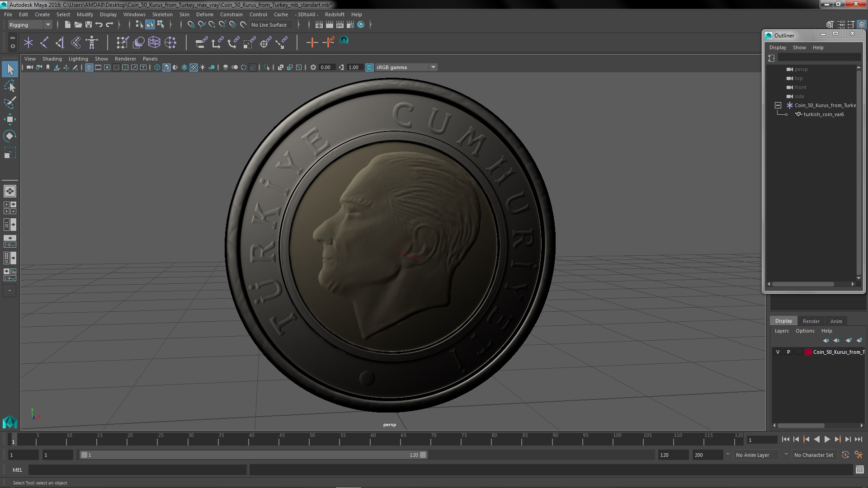868x488 pixels.
Task: Open the viewport Shading menu
Action: 52,59
